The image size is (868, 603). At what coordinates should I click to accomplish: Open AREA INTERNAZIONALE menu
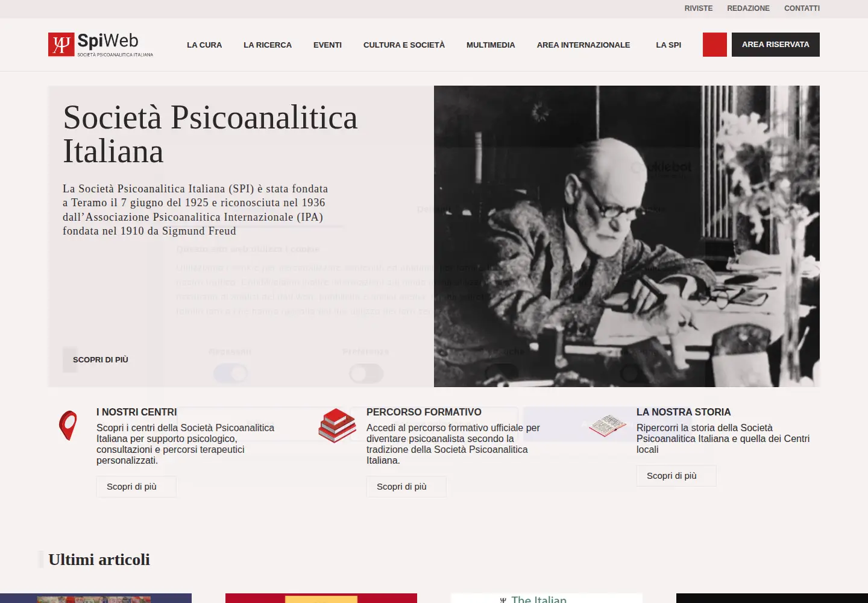[x=583, y=45]
